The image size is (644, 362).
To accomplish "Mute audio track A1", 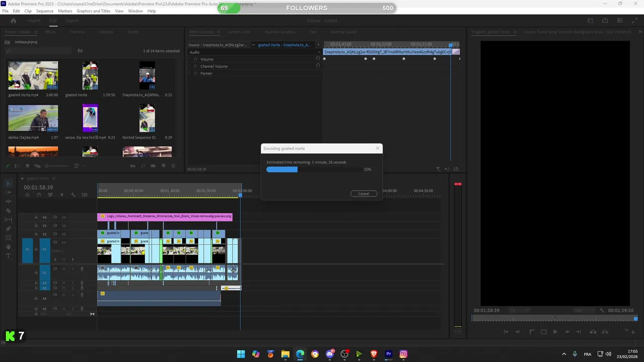I will (64, 269).
